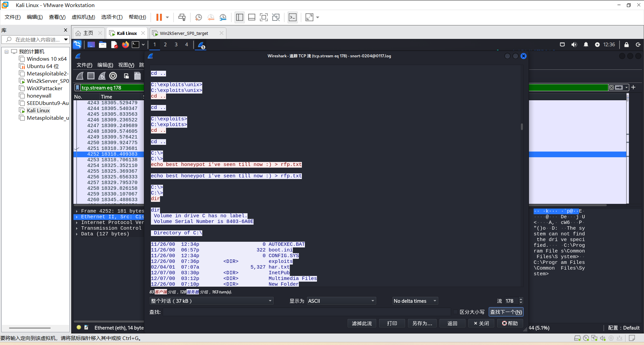Open the Kali applications menu
644x345 pixels.
(x=77, y=45)
